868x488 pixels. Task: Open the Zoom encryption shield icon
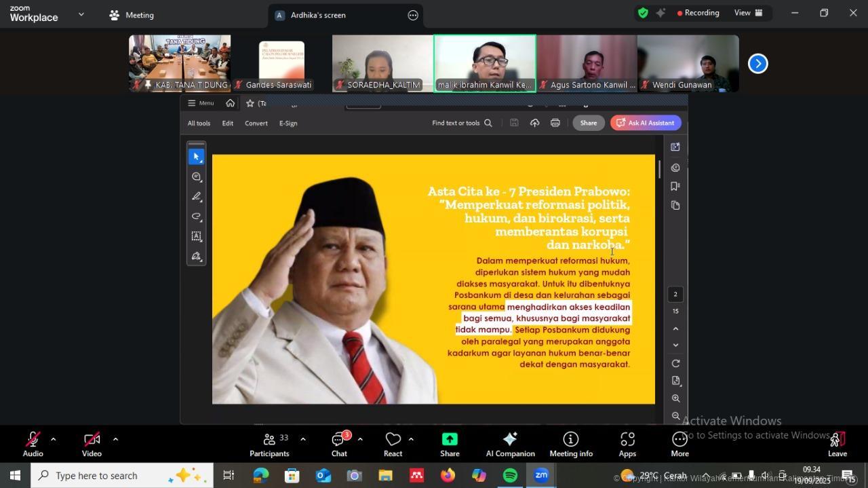(x=643, y=13)
